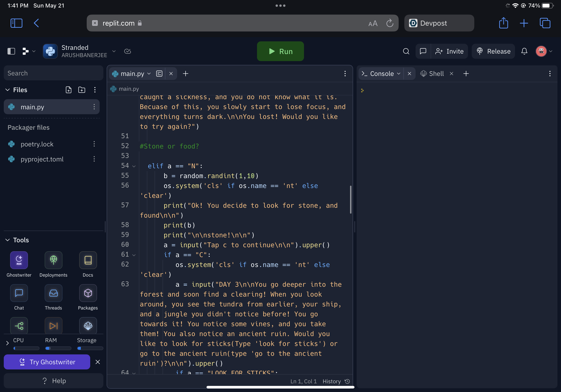Click the Try Ghostwriter button

pos(47,362)
